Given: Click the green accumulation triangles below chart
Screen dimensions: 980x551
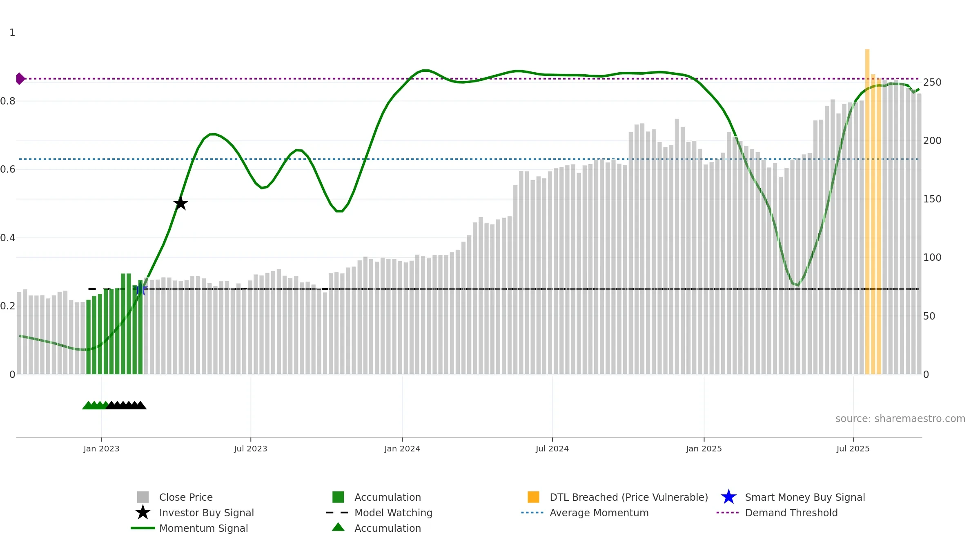Looking at the screenshot, I should (95, 405).
